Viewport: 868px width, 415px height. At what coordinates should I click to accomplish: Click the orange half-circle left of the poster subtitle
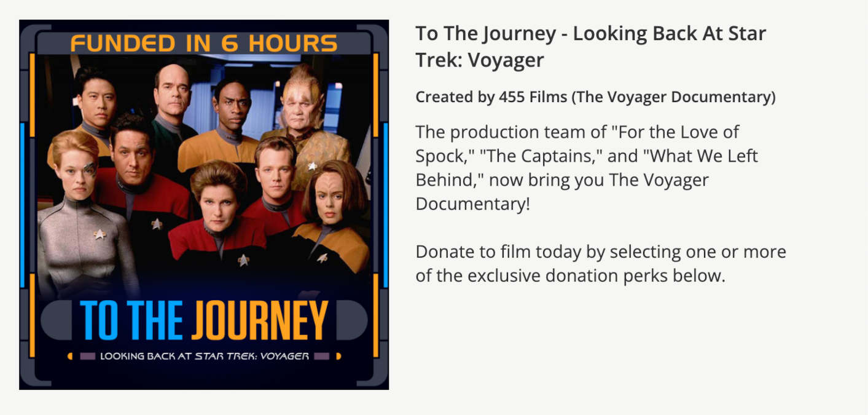(70, 356)
